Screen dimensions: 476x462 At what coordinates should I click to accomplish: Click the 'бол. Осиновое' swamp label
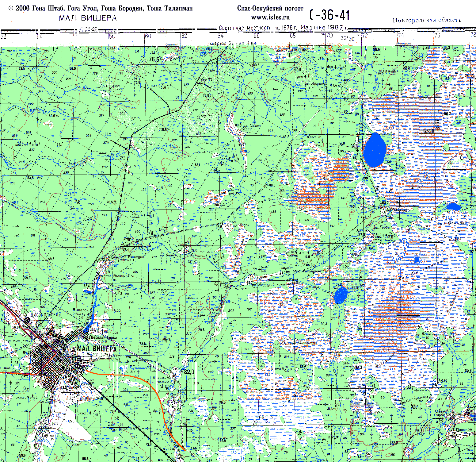453,223
